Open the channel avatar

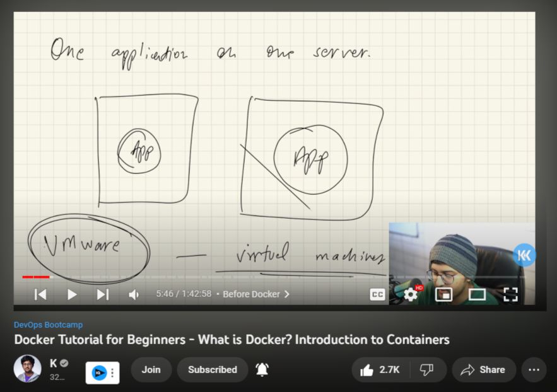pyautogui.click(x=27, y=368)
